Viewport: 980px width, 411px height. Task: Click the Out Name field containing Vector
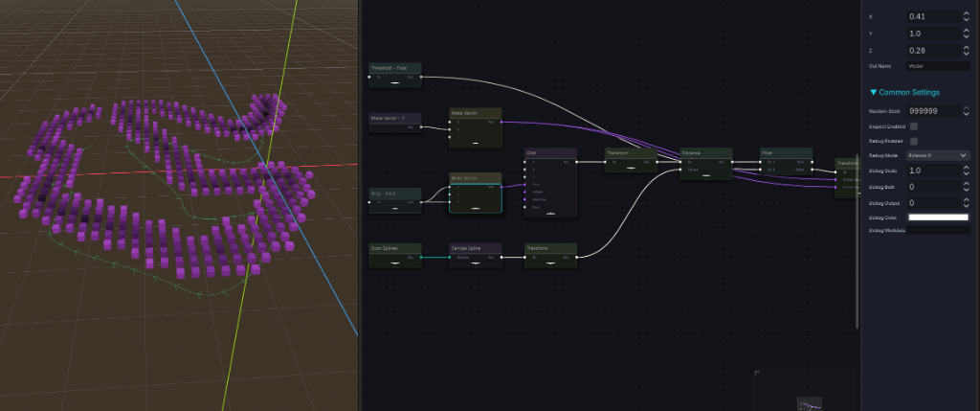[938, 66]
